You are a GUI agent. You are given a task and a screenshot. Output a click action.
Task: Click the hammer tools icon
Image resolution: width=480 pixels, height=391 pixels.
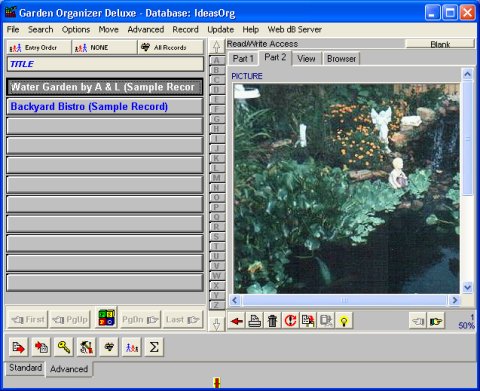86,347
